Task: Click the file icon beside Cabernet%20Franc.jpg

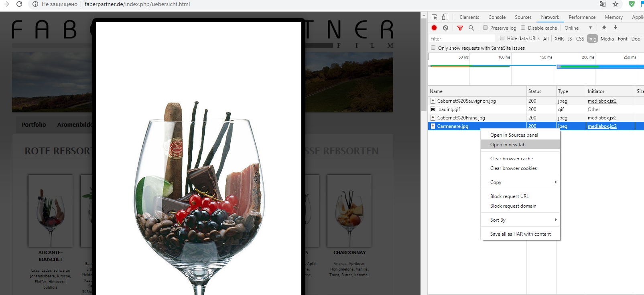Action: 433,118
